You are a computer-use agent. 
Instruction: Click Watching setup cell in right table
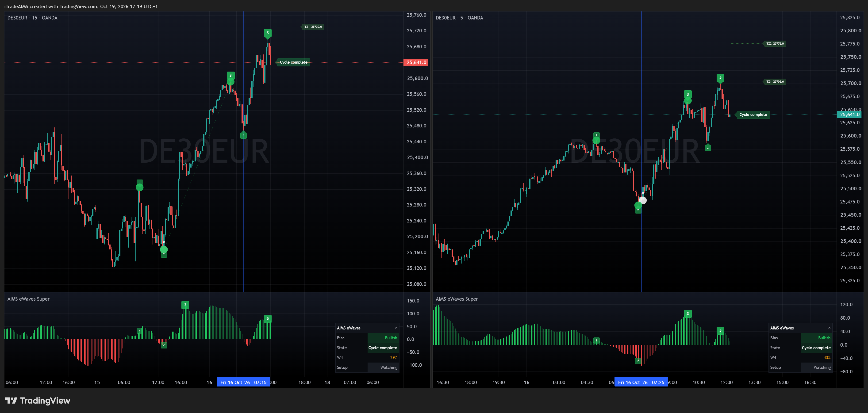pos(816,367)
